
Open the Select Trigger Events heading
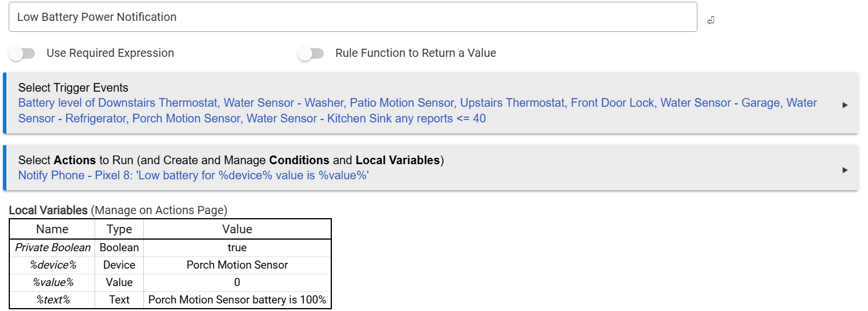click(73, 88)
